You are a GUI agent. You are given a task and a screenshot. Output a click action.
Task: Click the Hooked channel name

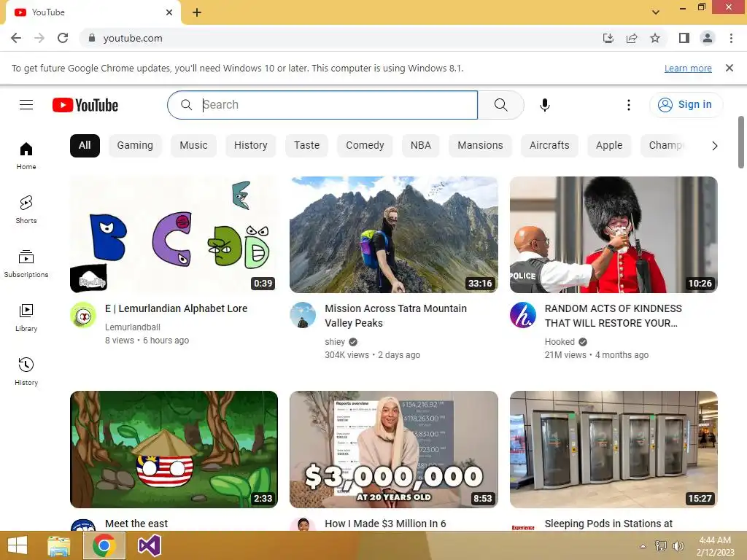click(560, 342)
